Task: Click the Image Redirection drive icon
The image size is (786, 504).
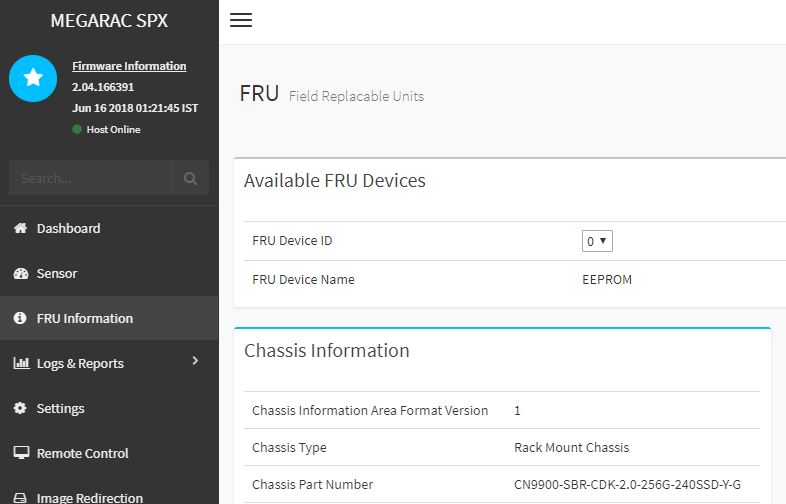Action: (x=20, y=497)
